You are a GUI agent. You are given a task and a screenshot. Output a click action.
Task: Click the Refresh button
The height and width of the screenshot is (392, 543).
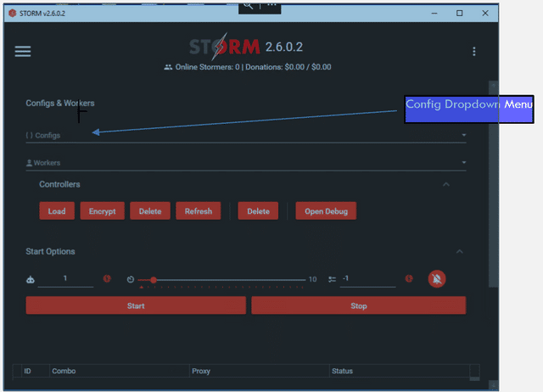click(x=198, y=211)
